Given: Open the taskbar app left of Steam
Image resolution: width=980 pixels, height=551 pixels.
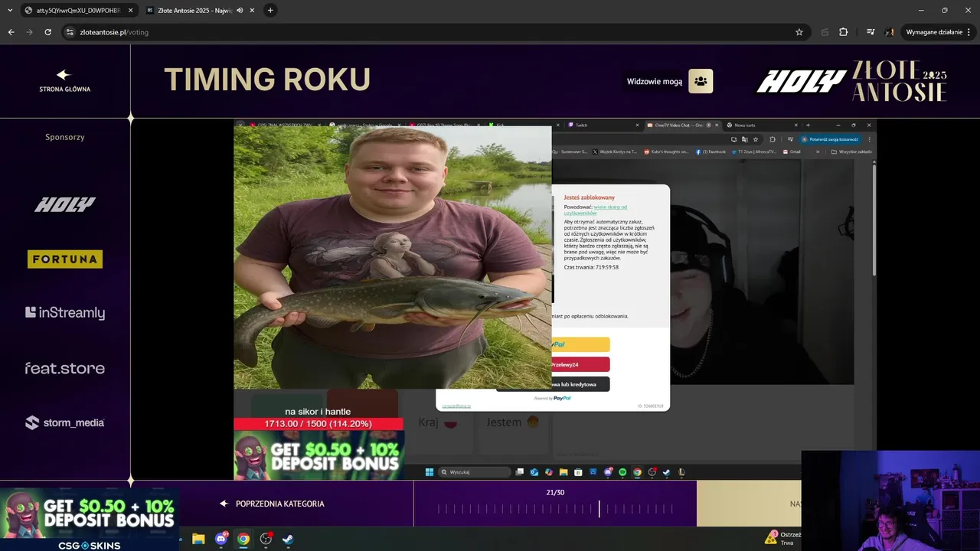Looking at the screenshot, I should (x=266, y=539).
